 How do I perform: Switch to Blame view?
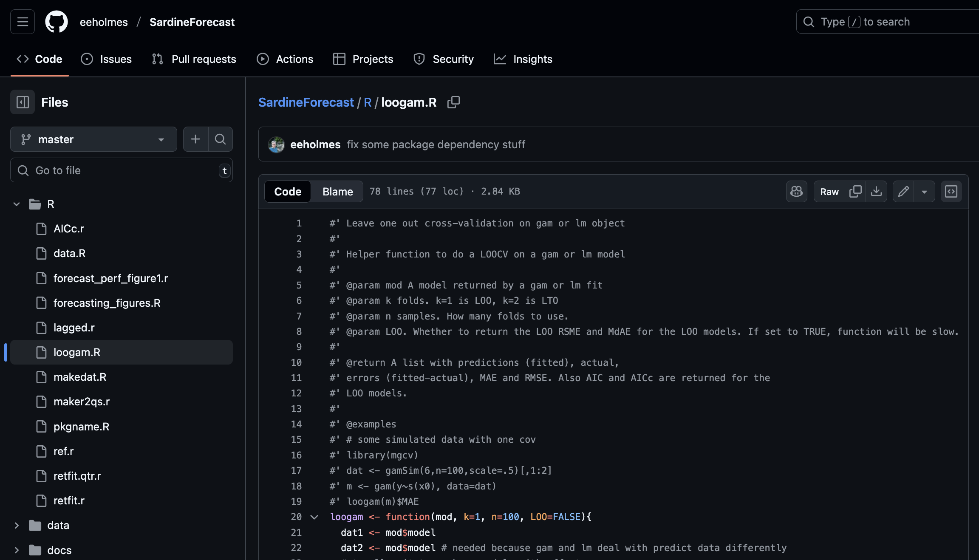337,192
